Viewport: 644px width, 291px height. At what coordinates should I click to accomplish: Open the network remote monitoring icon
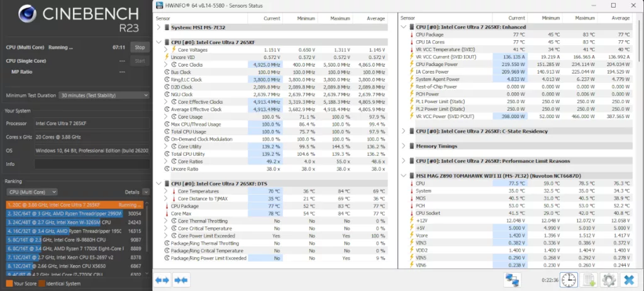(x=512, y=280)
